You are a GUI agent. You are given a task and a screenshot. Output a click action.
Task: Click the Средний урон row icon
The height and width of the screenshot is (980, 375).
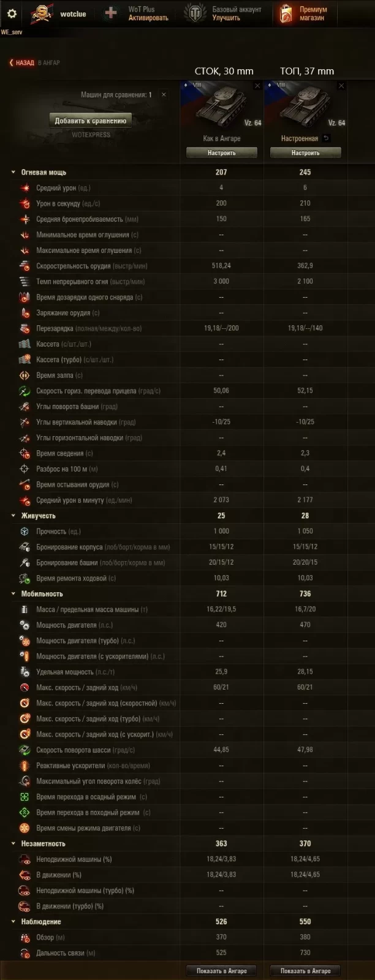coord(25,188)
